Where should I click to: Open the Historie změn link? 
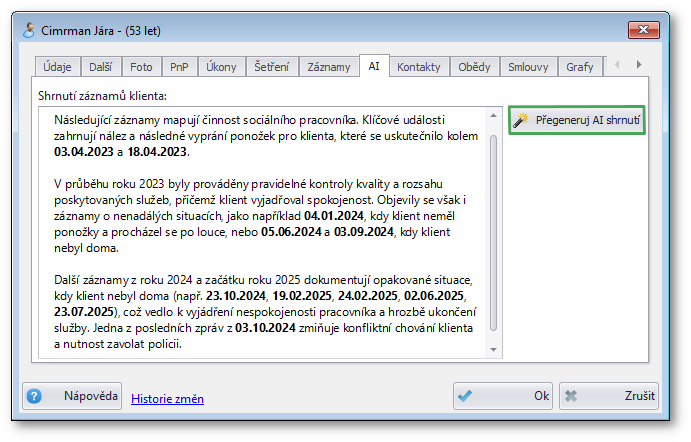[167, 399]
